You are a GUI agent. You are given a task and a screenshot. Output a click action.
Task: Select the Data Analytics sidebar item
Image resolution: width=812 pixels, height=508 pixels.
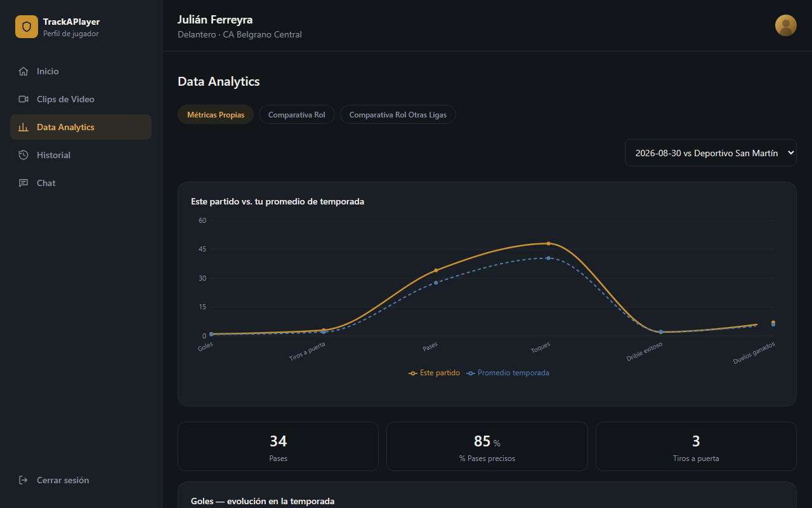[81, 127]
